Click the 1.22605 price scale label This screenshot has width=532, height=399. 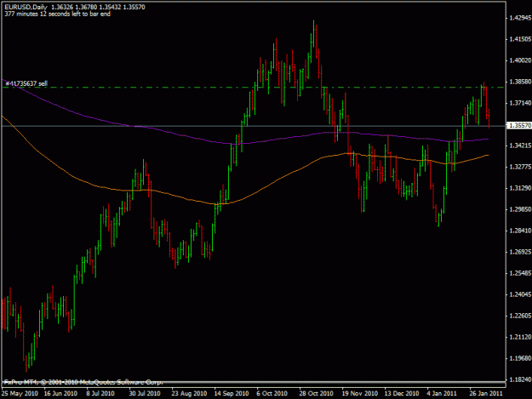click(x=520, y=316)
